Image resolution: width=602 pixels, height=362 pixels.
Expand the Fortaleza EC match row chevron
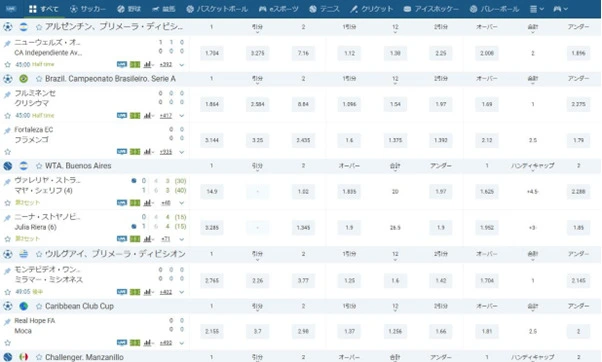coord(182,152)
